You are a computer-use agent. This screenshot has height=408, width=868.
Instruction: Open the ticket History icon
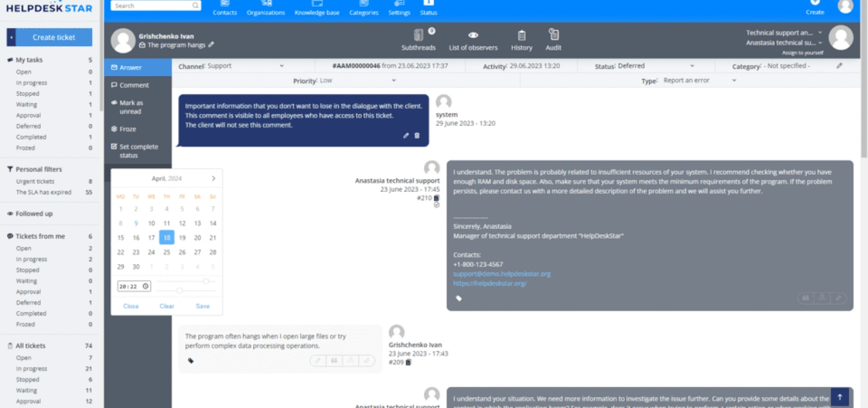522,35
